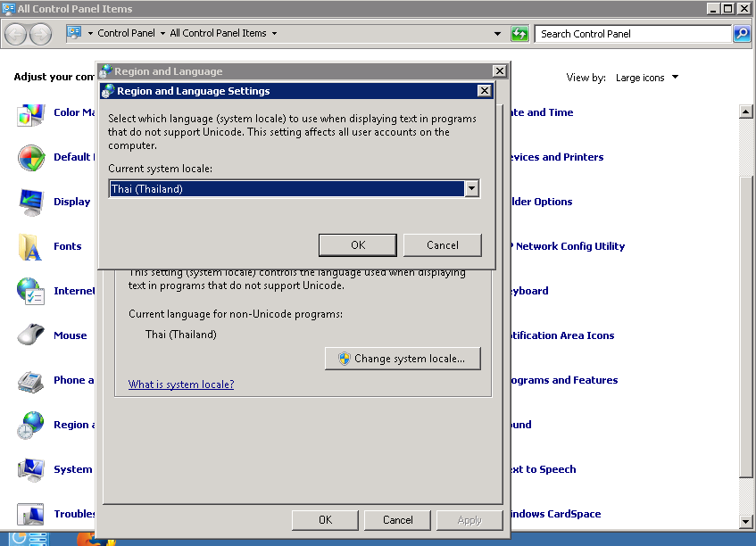Image resolution: width=756 pixels, height=546 pixels.
Task: Click OK in the Region and Language window
Action: point(325,520)
